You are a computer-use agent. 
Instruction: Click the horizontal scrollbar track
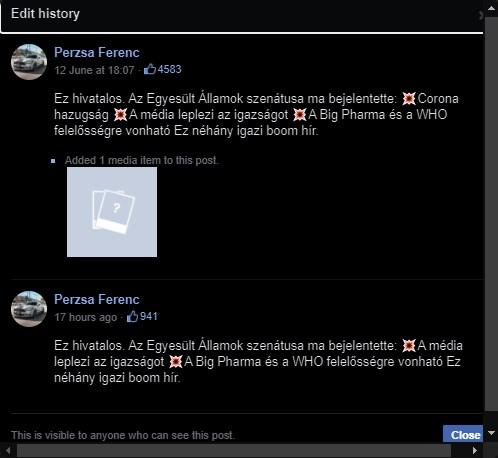[x=234, y=451]
